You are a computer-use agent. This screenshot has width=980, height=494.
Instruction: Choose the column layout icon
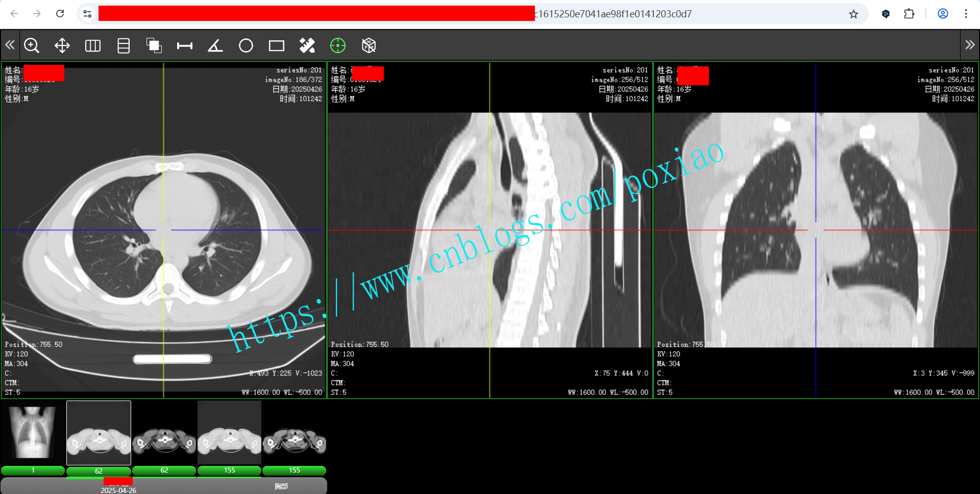pos(93,46)
